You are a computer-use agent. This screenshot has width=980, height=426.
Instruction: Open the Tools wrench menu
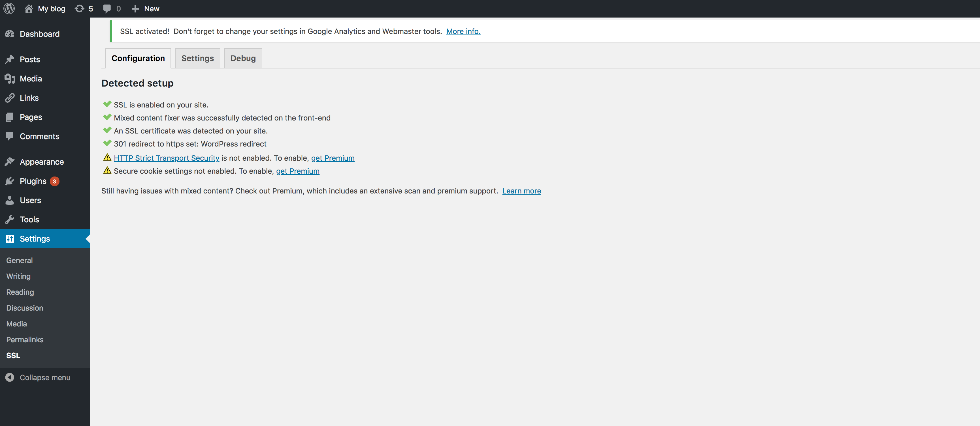click(x=29, y=220)
